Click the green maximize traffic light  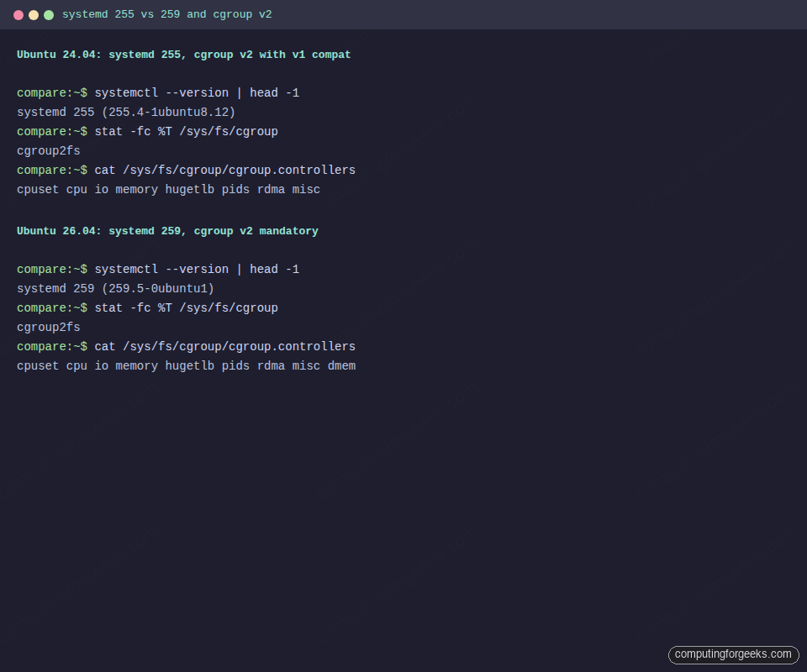49,14
